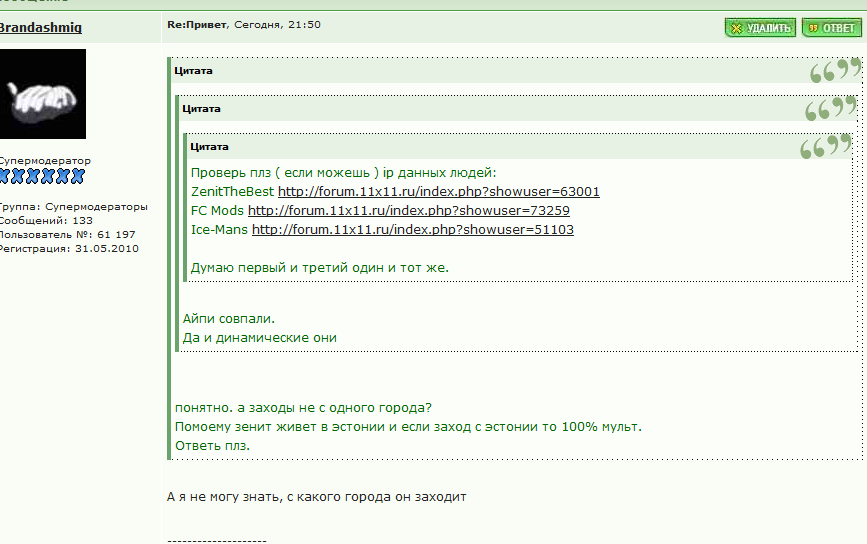The image size is (867, 544).
Task: Open Brandashmig user profile link
Action: 40,28
